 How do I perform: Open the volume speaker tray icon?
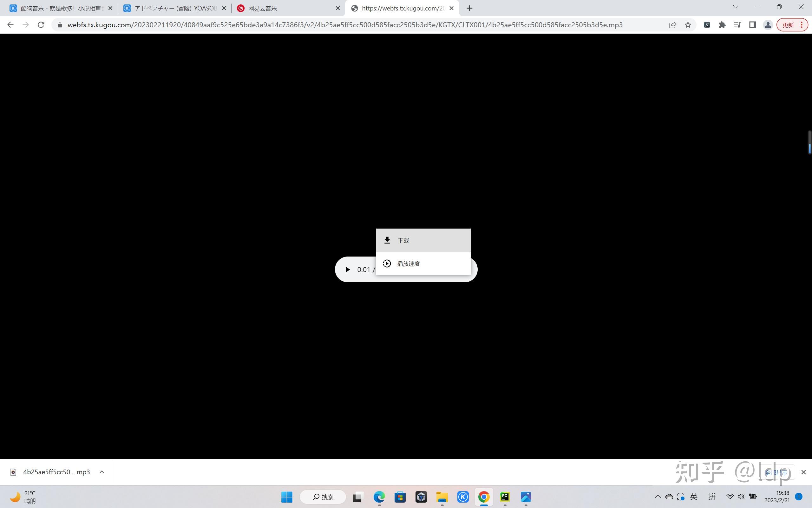741,497
